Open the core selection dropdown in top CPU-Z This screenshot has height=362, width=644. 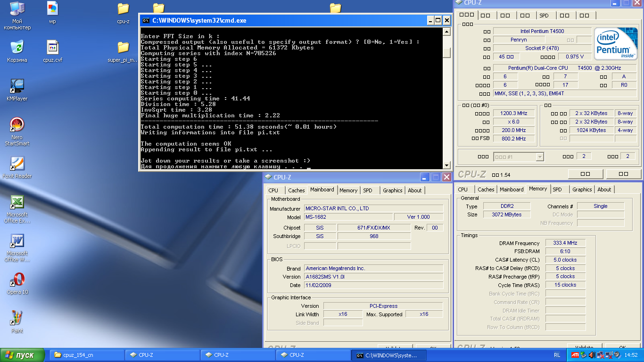tap(519, 156)
